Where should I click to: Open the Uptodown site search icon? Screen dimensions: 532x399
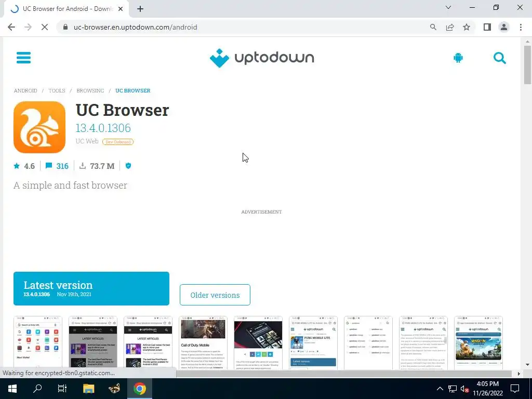tap(499, 58)
